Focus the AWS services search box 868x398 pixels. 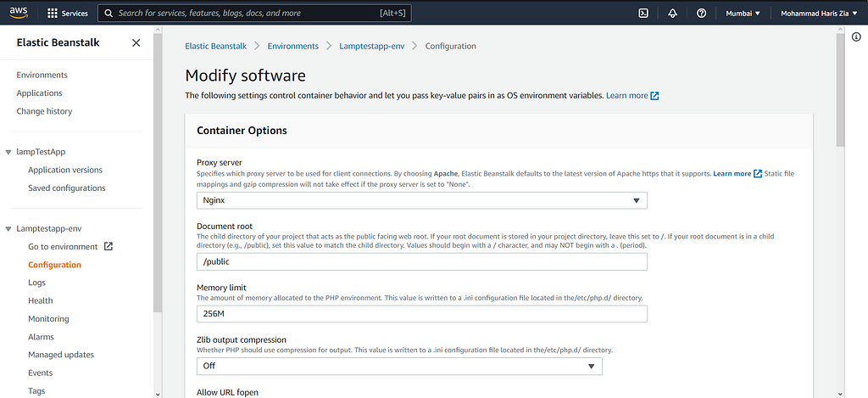point(254,14)
